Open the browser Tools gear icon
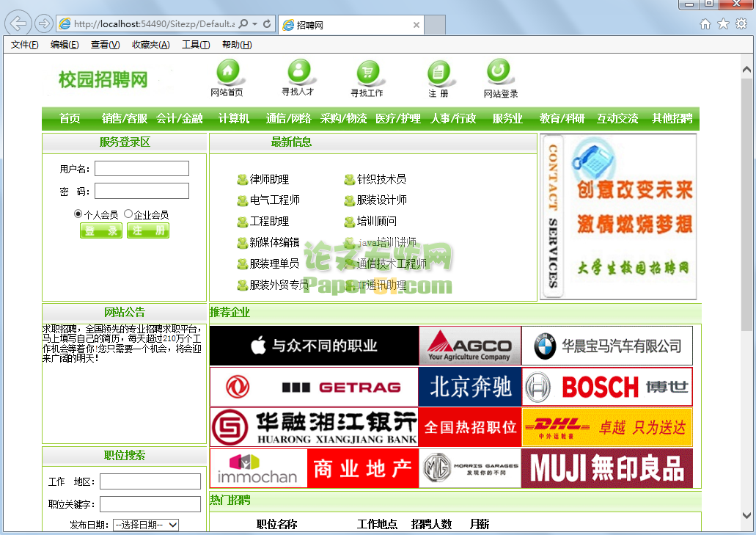 (x=741, y=24)
